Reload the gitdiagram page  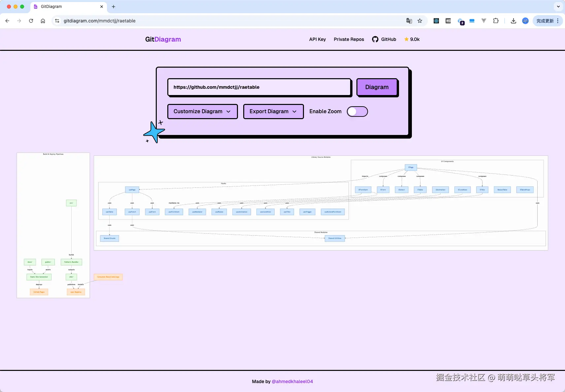[31, 21]
